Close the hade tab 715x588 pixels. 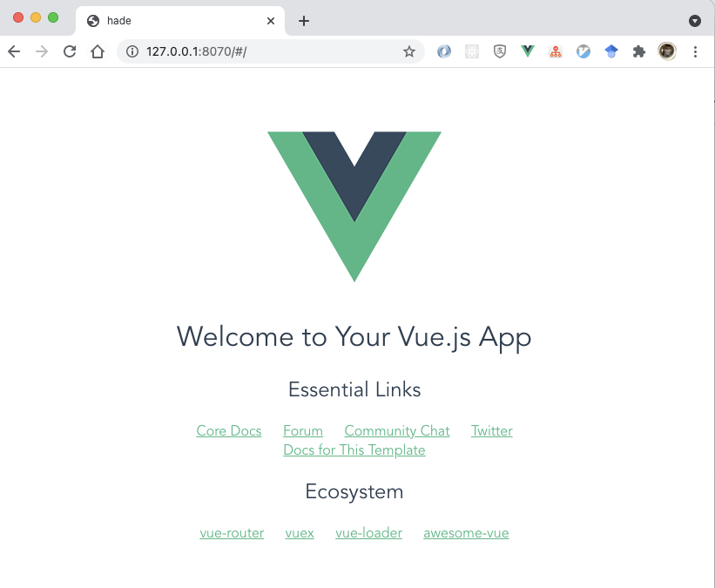click(270, 21)
